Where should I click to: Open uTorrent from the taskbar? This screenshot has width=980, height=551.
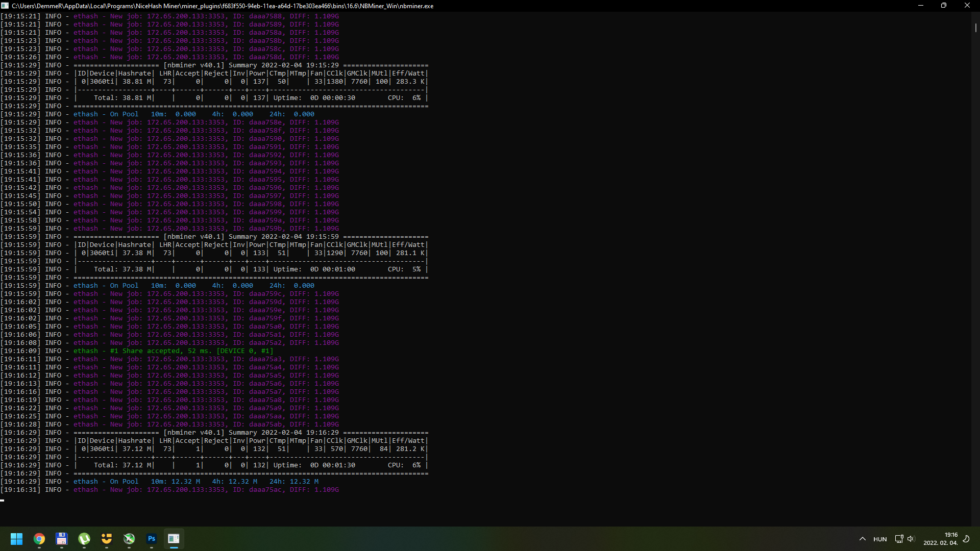(x=84, y=539)
